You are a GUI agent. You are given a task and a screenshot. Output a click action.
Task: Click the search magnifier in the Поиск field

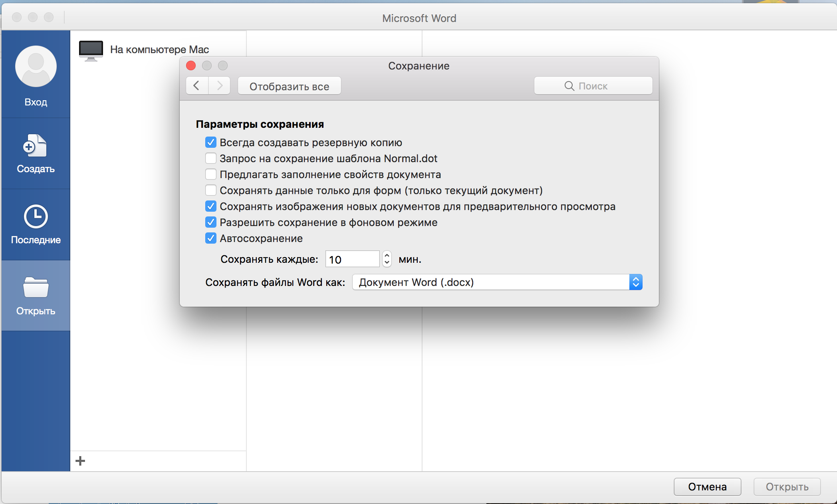(x=569, y=86)
